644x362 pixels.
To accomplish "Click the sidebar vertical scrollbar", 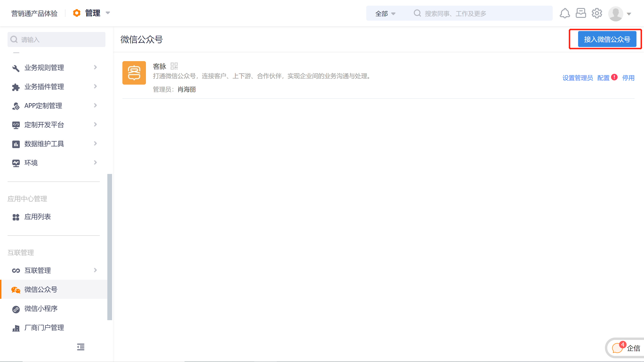I will [x=109, y=247].
